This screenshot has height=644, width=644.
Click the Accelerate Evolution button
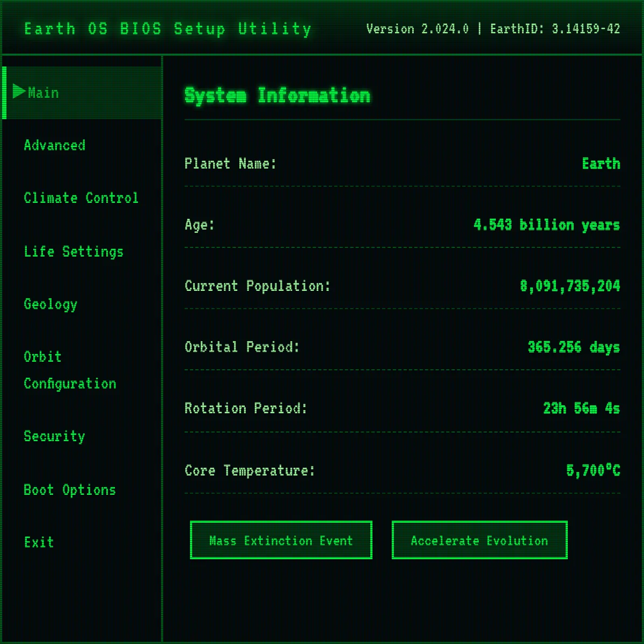480,540
